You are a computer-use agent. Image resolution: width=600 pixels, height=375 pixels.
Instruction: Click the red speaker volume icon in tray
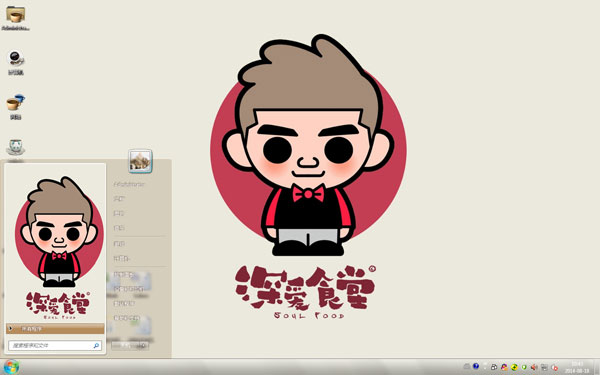pos(534,367)
